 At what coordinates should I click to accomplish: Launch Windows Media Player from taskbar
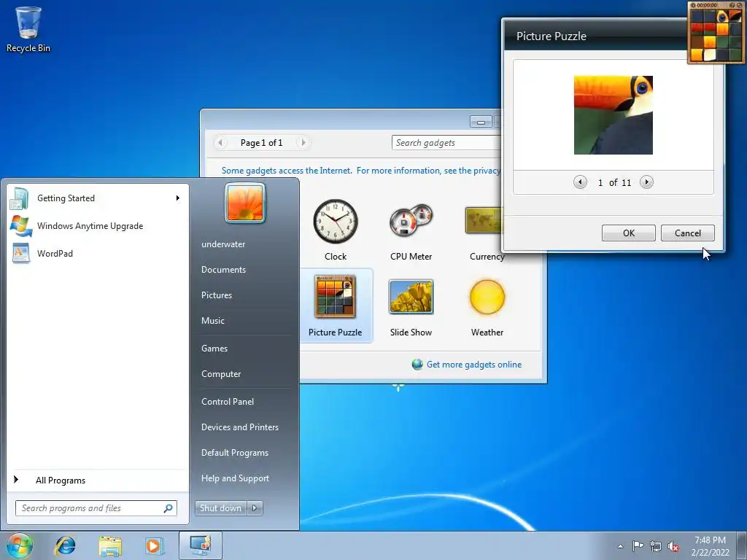tap(155, 545)
